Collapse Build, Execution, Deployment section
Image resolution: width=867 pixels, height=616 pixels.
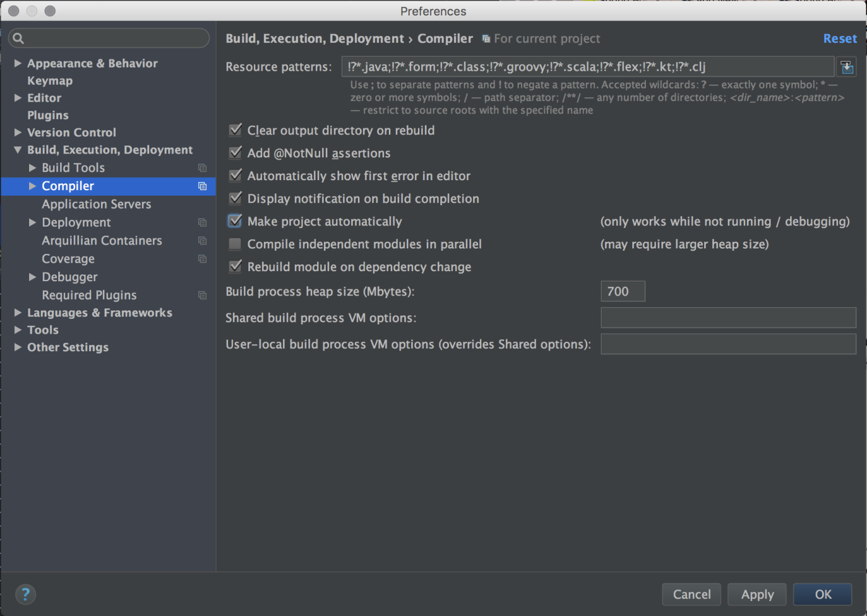(18, 150)
